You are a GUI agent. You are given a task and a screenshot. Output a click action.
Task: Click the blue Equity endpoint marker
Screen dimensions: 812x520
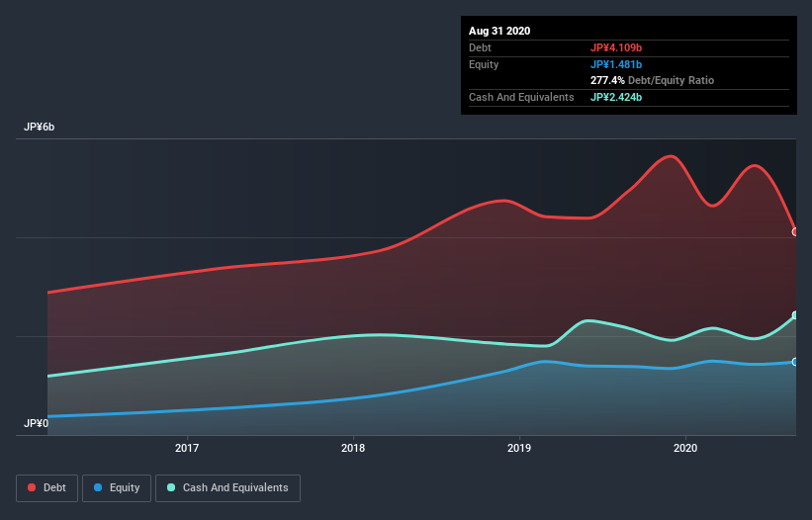coord(795,362)
